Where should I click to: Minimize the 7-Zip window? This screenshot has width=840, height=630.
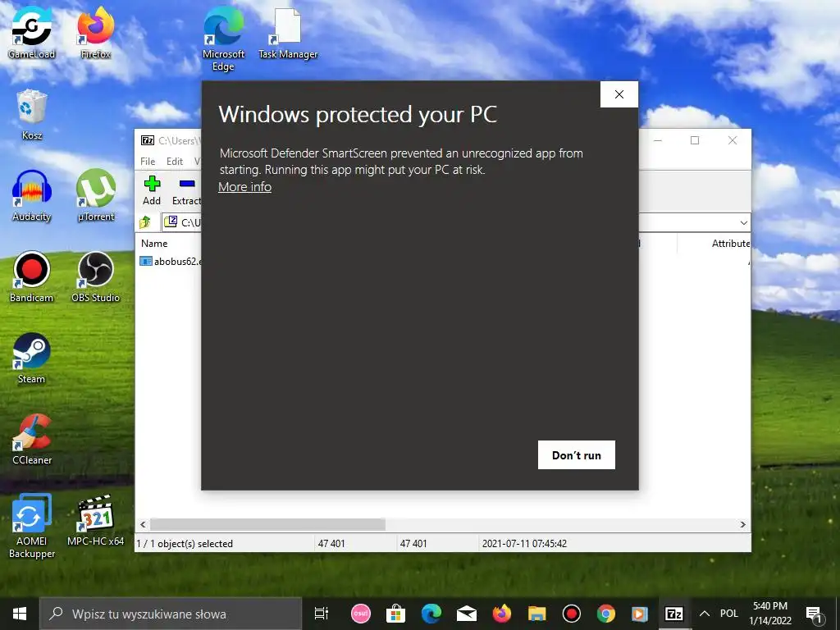tap(658, 140)
